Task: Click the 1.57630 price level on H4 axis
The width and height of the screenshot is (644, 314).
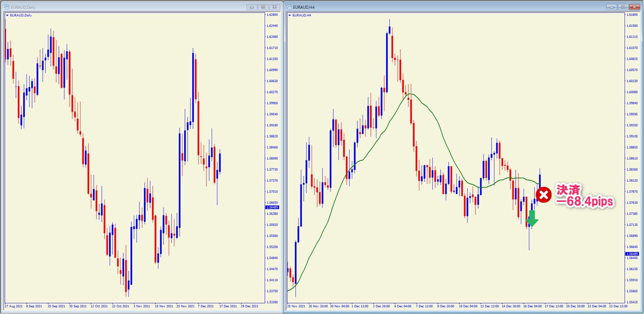Action: click(632, 203)
